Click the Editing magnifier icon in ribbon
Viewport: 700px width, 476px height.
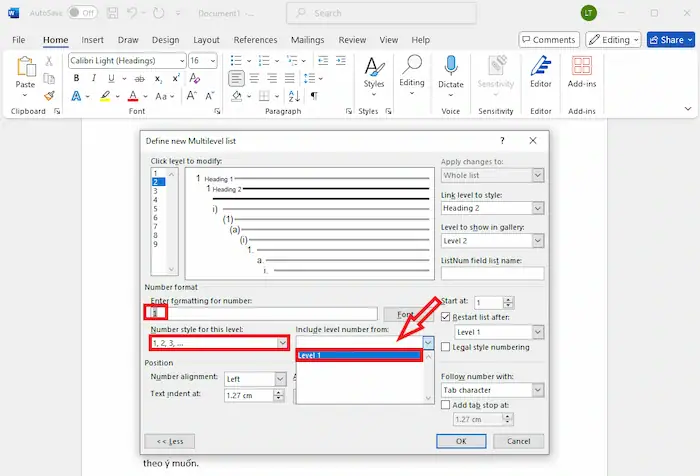pos(412,66)
